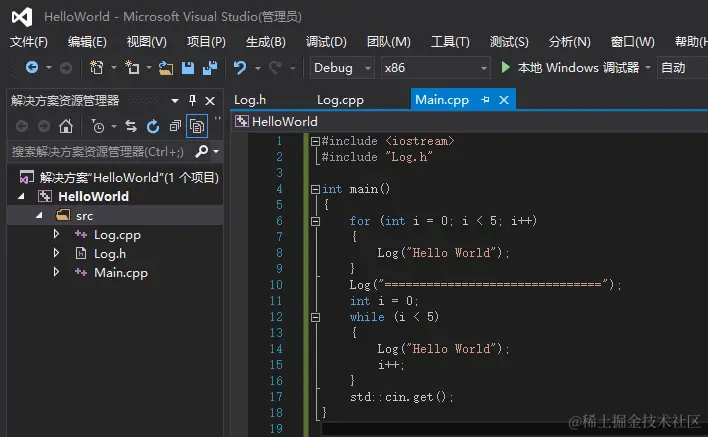The height and width of the screenshot is (437, 708).
Task: Collapse the while loop block on line 12
Action: [315, 318]
